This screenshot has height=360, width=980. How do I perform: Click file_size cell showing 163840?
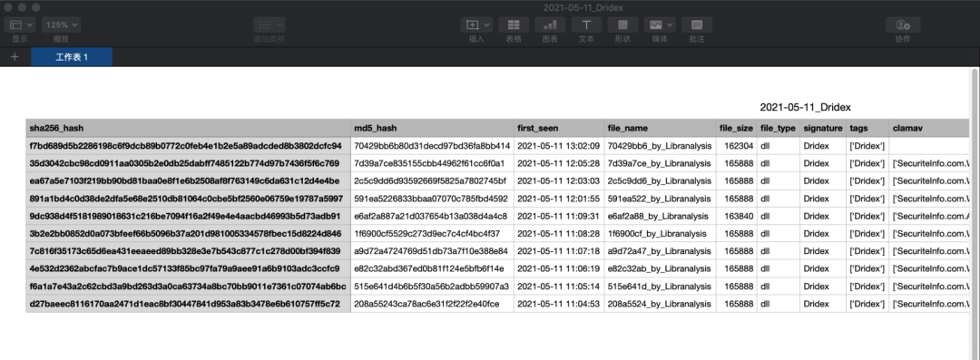pos(736,216)
